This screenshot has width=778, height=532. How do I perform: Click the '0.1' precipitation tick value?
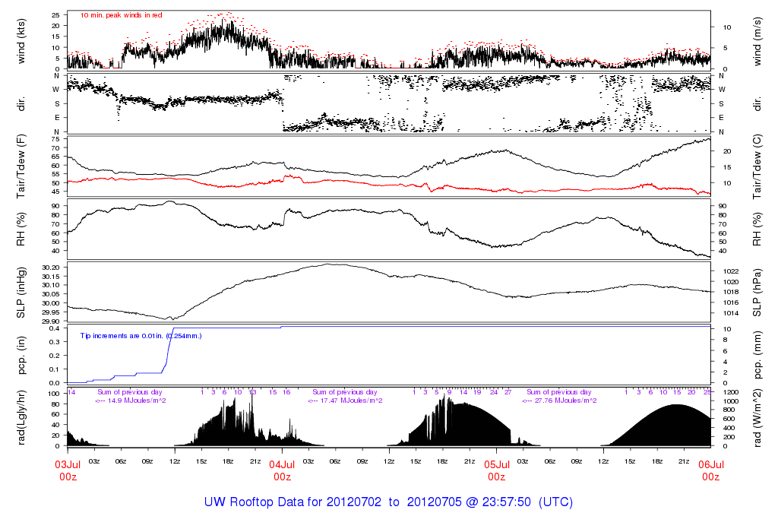click(55, 369)
